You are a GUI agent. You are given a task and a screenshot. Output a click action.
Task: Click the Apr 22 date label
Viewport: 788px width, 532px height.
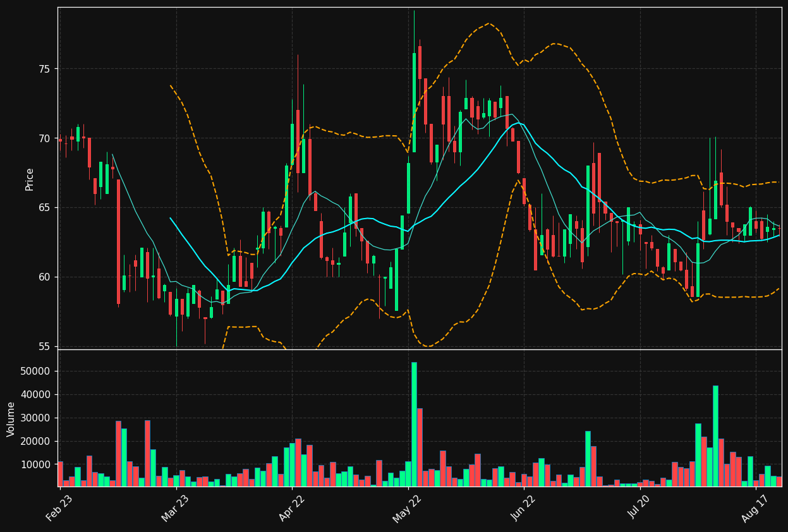(291, 509)
